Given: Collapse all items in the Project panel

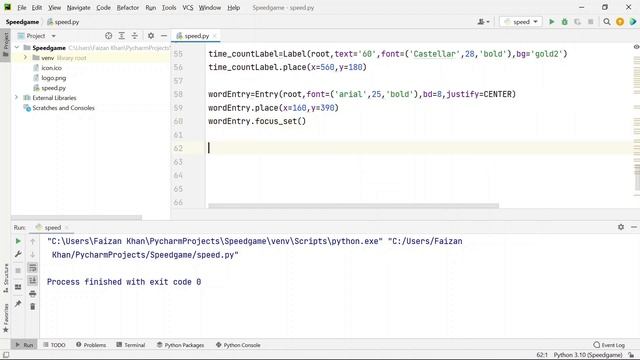Looking at the screenshot, I should coord(135,36).
